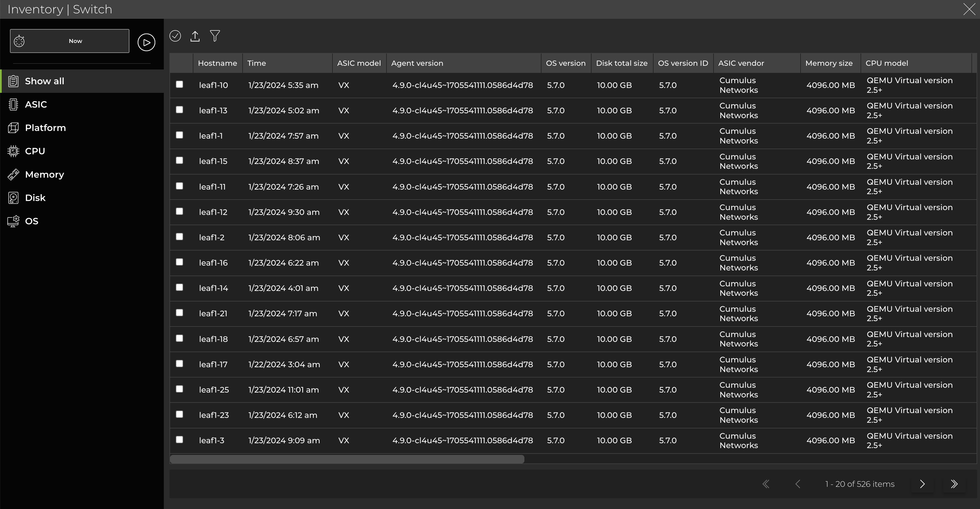Jump to last page double chevron
Image resolution: width=980 pixels, height=509 pixels.
[x=954, y=484]
